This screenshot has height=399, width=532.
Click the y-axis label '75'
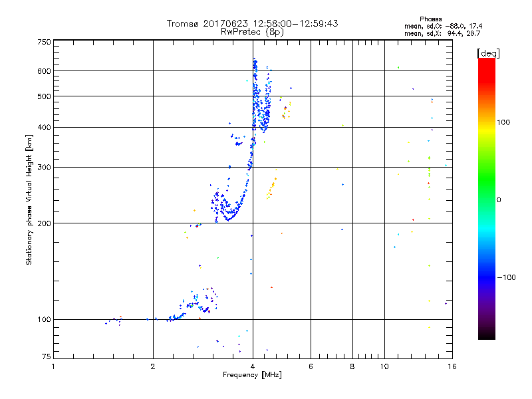pyautogui.click(x=47, y=356)
